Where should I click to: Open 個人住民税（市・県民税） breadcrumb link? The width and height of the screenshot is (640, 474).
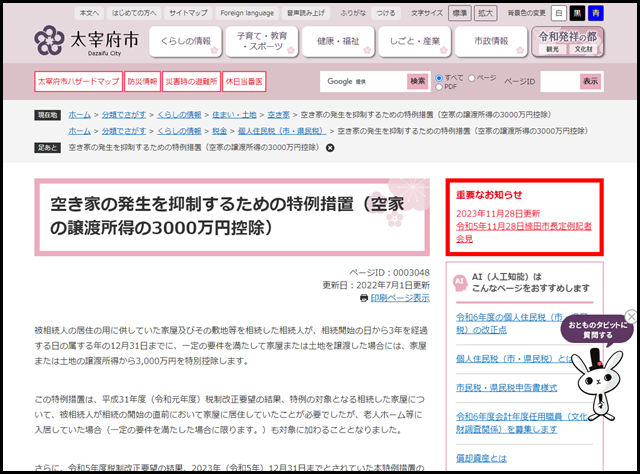point(282,131)
